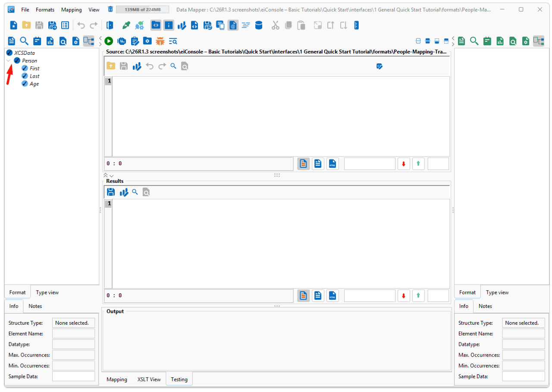The image size is (552, 392).
Task: Click the database cylinder icon in top toolbar
Action: coord(259,25)
